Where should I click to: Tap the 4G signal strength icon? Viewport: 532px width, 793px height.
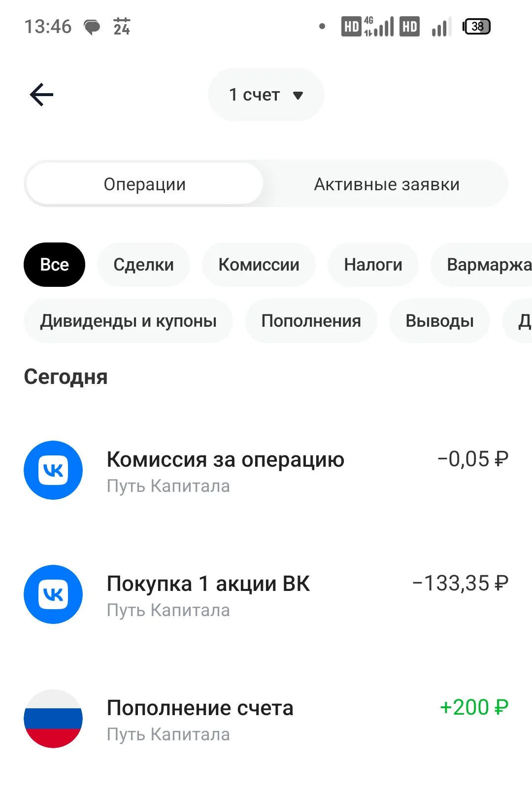point(379,26)
